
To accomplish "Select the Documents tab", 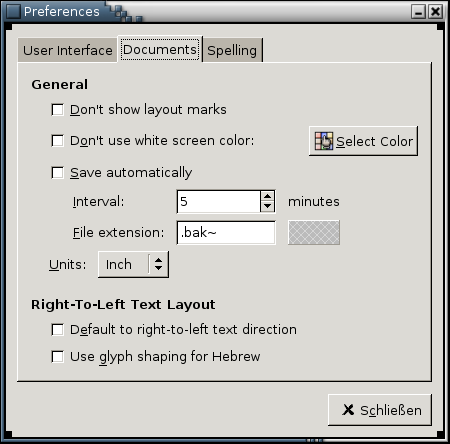I will click(160, 50).
